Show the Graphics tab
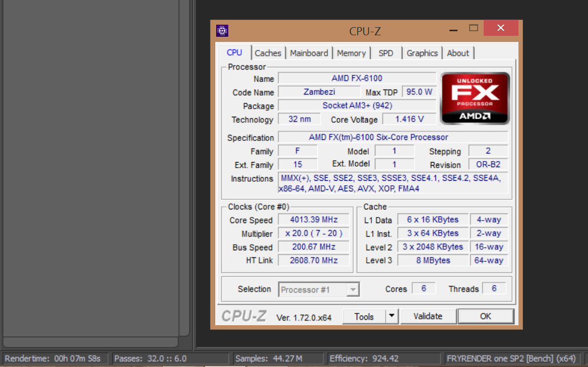Screen dimensions: 588x367 tap(422, 53)
